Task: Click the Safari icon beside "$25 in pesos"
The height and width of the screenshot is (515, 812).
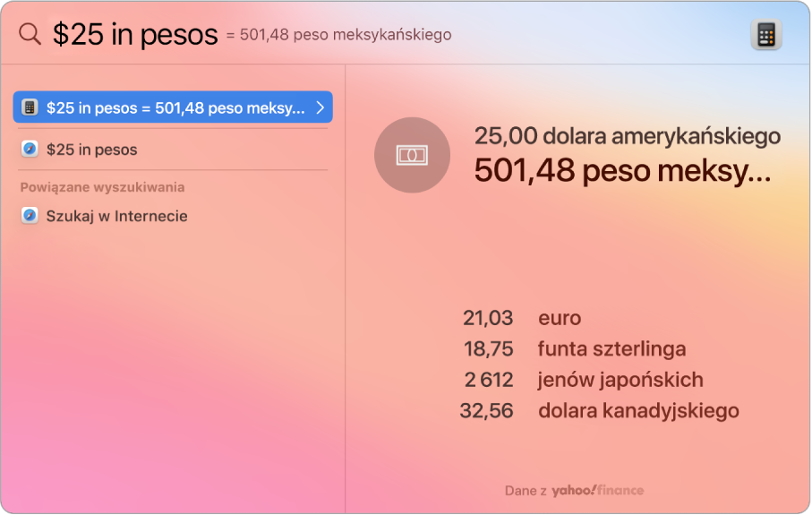Action: 30,150
